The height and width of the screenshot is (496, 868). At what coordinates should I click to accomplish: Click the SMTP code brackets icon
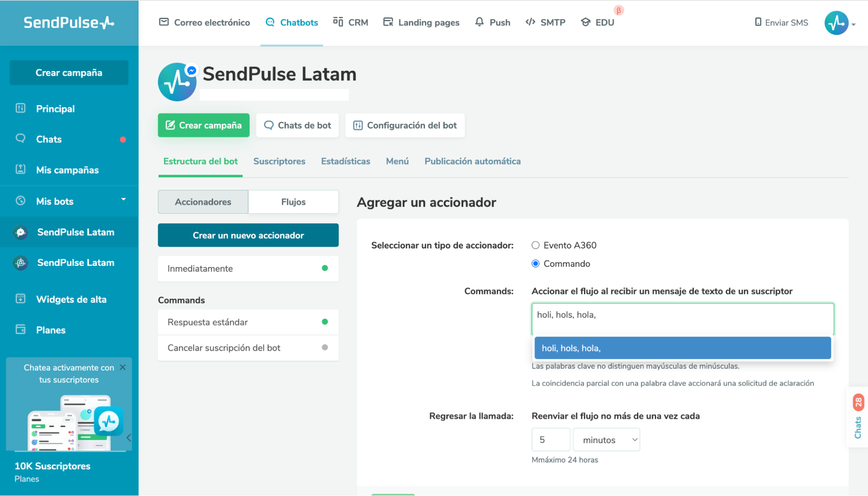530,22
